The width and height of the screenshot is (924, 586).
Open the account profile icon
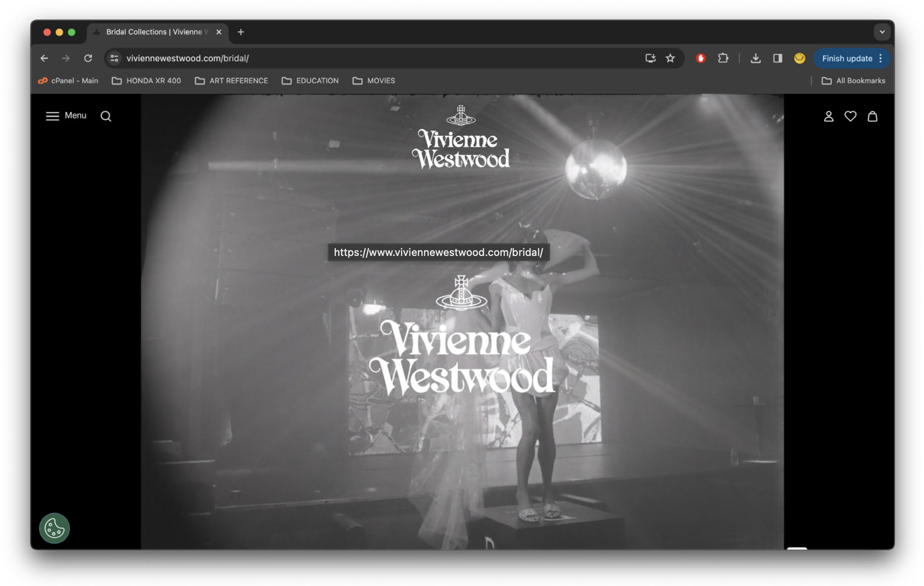[x=828, y=116]
